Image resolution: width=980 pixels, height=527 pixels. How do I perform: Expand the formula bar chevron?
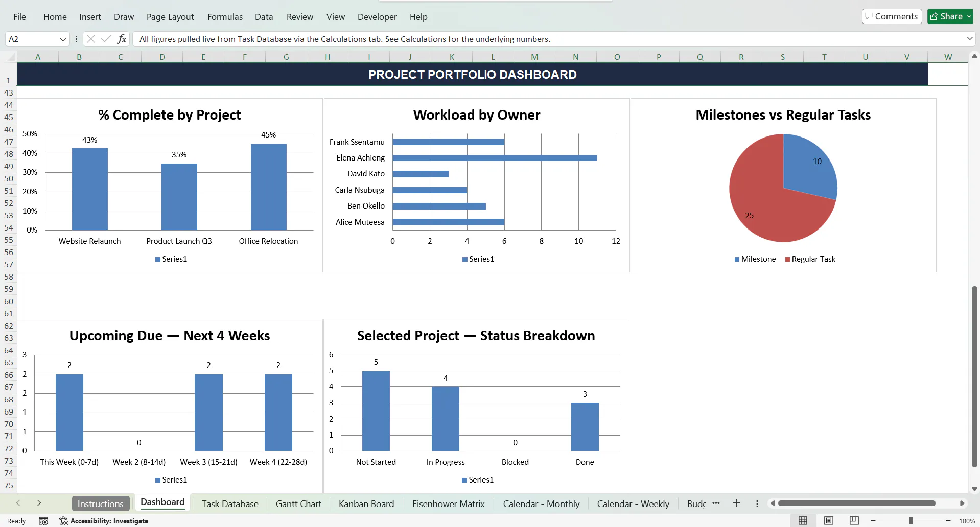coord(969,38)
